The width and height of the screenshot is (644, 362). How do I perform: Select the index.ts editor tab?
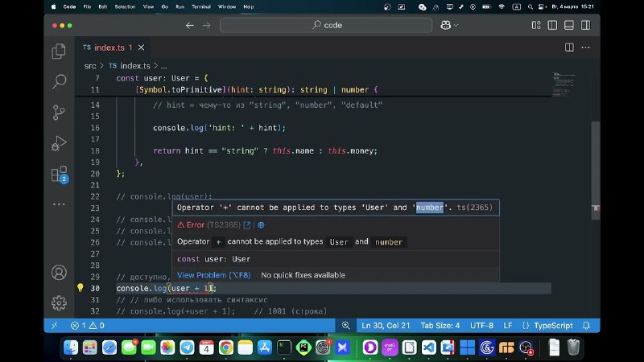click(x=114, y=47)
